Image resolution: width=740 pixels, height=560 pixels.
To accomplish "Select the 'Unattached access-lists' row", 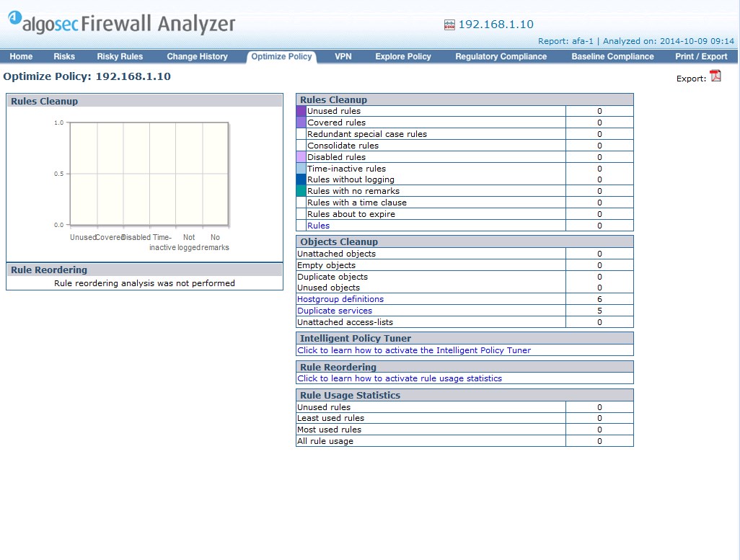I will click(465, 322).
